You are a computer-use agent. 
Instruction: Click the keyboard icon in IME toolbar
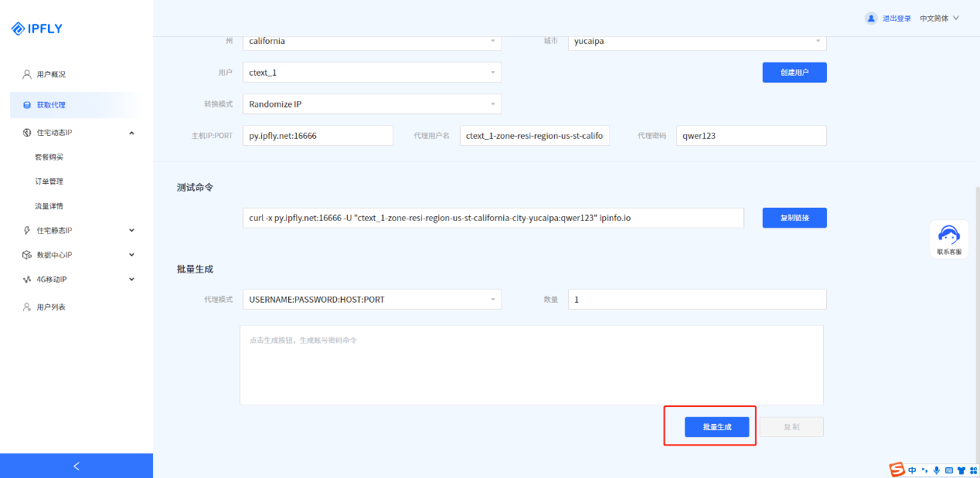click(948, 470)
